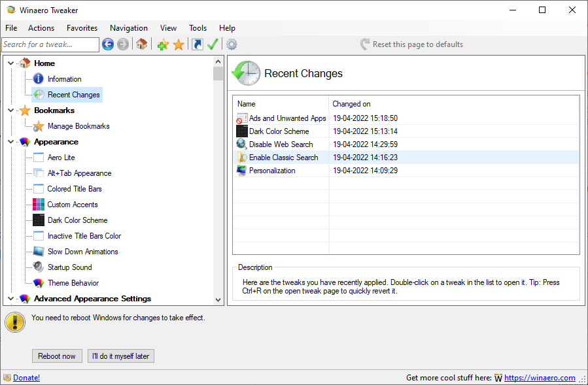Collapse the Appearance tree node
Image resolution: width=588 pixels, height=385 pixels.
[x=11, y=142]
